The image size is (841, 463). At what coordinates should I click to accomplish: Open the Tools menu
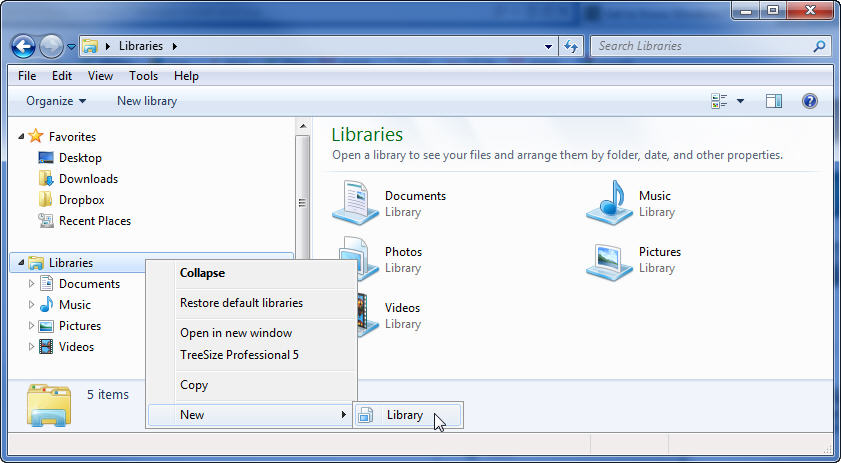[x=143, y=76]
